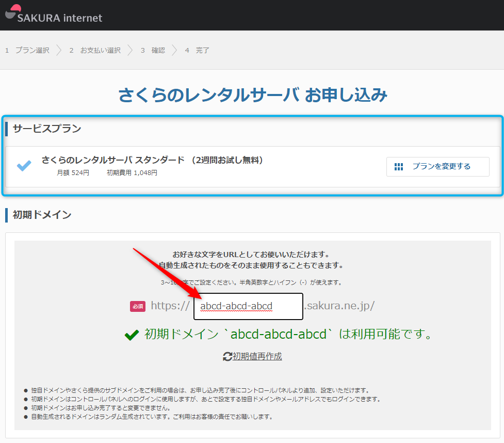Click the green availability checkmark icon

(132, 335)
